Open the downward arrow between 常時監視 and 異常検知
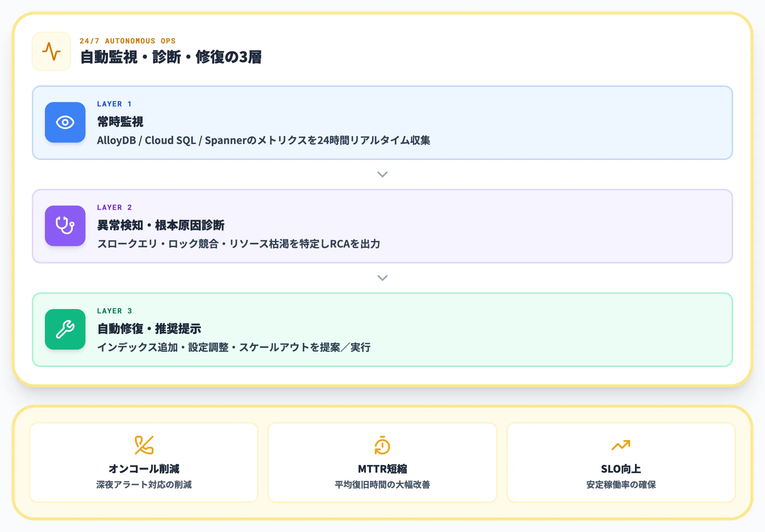 pyautogui.click(x=382, y=174)
